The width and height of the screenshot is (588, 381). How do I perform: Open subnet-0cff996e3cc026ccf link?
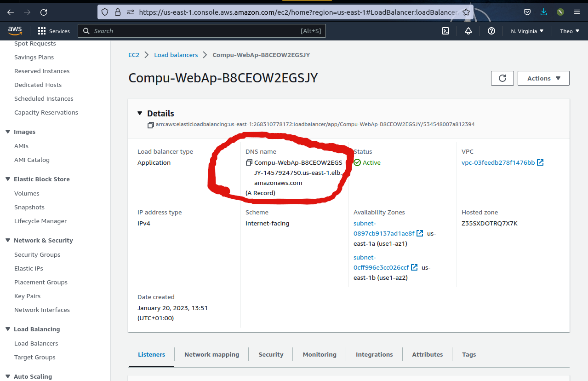coord(381,262)
